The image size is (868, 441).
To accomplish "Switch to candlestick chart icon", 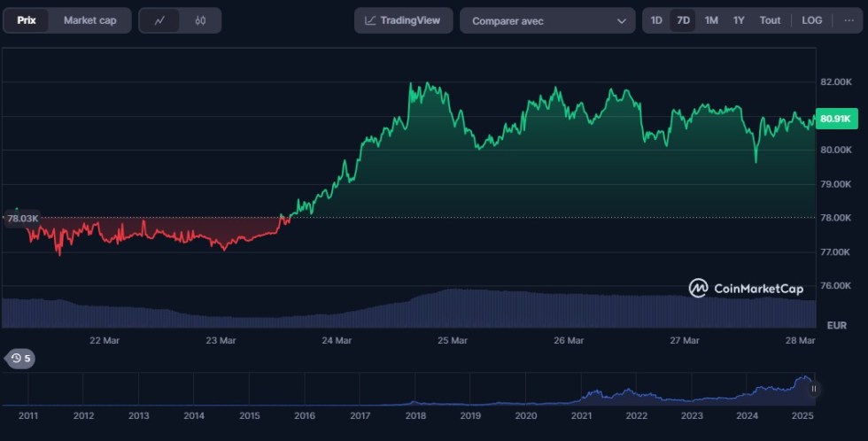I will coord(200,20).
